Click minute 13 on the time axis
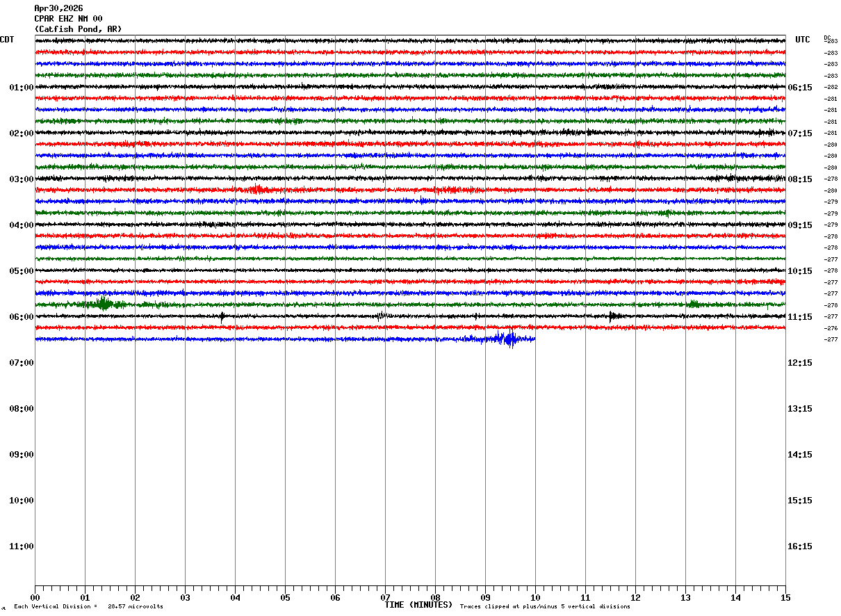Screen dimensions: 841x616 tap(685, 597)
